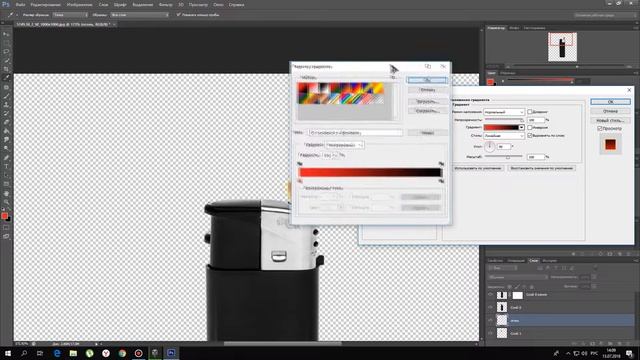Click the Загрузить button in Gradient Editor

click(x=427, y=101)
